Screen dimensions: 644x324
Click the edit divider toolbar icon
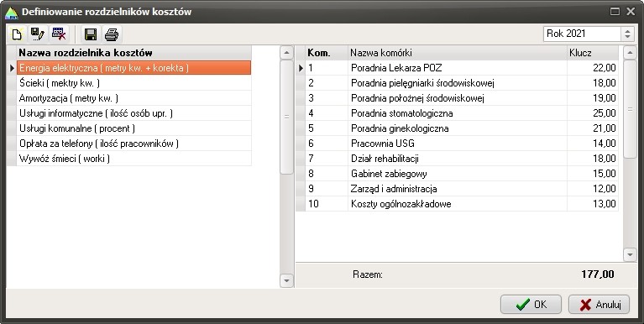[x=38, y=34]
